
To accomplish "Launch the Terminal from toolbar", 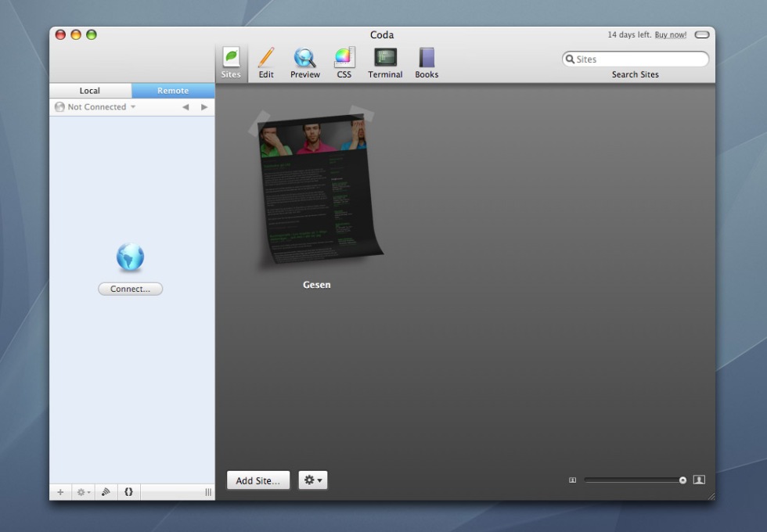I will [x=385, y=63].
